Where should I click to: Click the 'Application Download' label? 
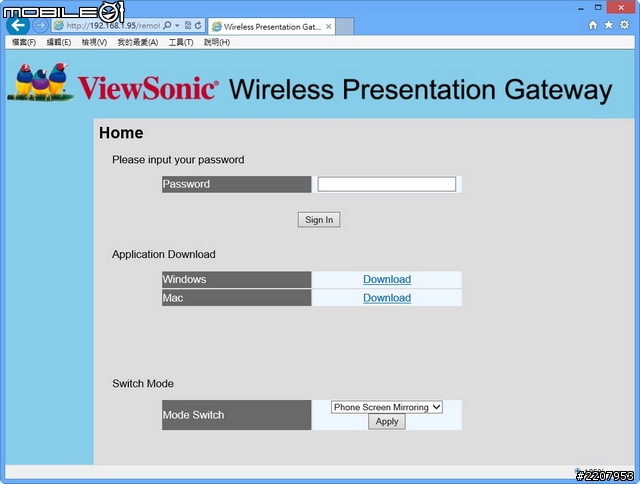(164, 254)
